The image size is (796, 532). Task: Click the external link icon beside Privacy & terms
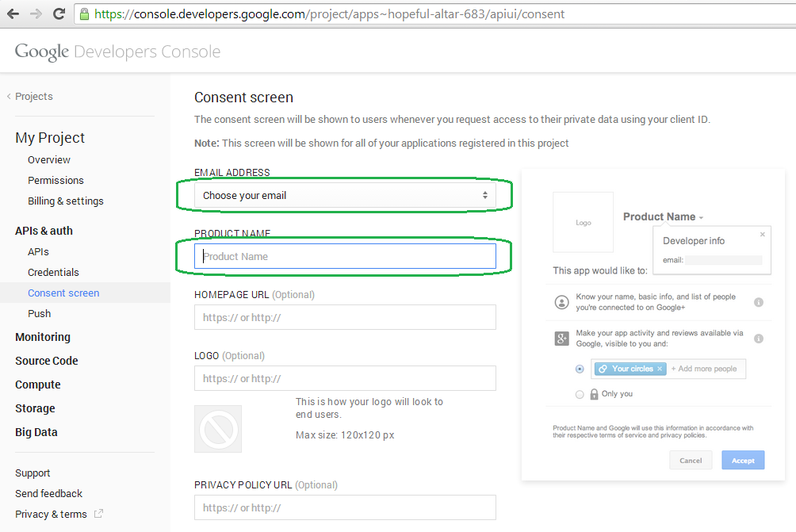click(x=98, y=514)
